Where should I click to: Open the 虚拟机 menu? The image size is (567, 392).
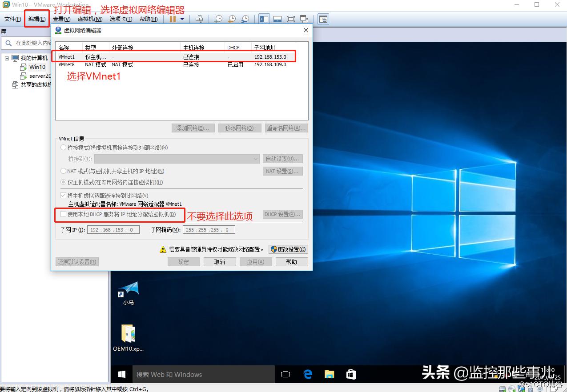tap(89, 19)
